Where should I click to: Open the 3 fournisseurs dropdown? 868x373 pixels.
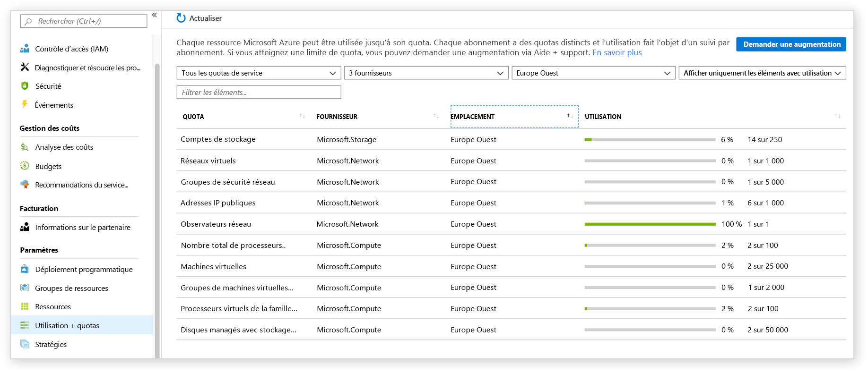pyautogui.click(x=426, y=73)
